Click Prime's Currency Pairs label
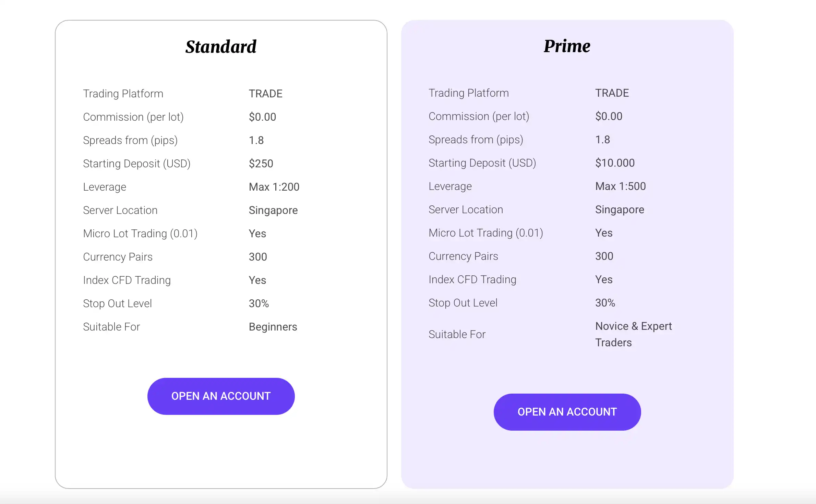Screen dimensions: 816x504 [463, 256]
